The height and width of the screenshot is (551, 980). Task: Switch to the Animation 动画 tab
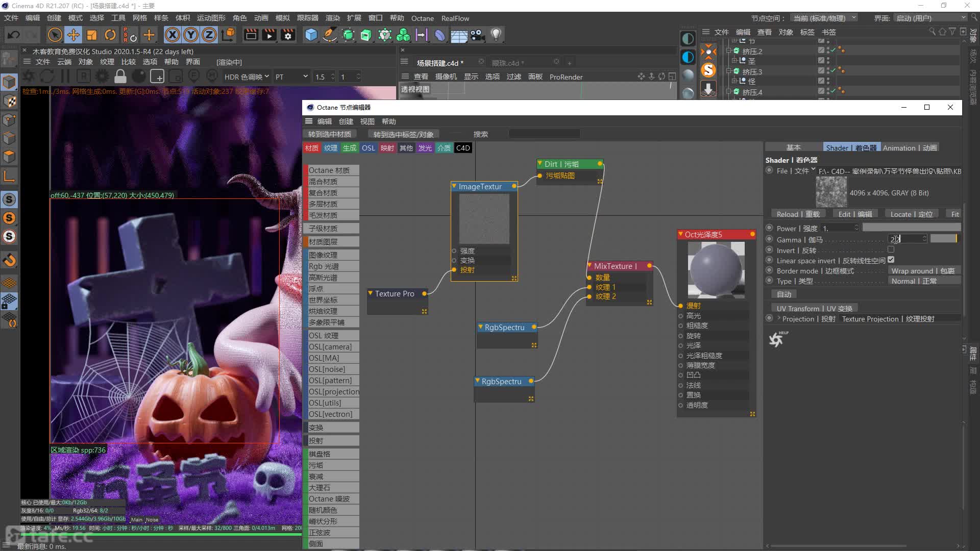[x=910, y=147]
